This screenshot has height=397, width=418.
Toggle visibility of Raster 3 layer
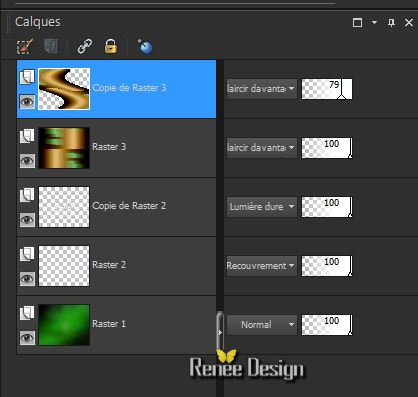27,161
